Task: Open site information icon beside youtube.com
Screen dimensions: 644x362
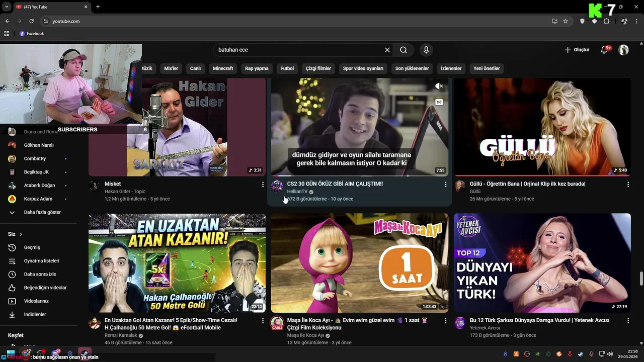Action: 45,21
